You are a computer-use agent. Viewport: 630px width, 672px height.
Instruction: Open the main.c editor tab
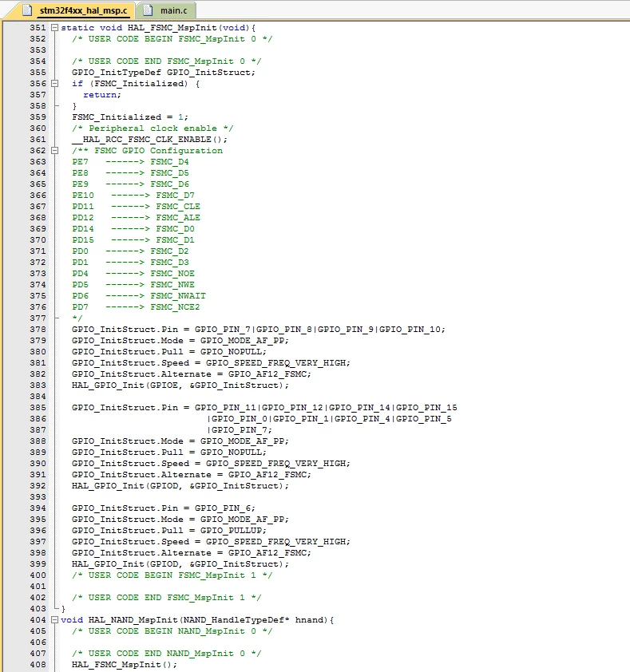(174, 10)
